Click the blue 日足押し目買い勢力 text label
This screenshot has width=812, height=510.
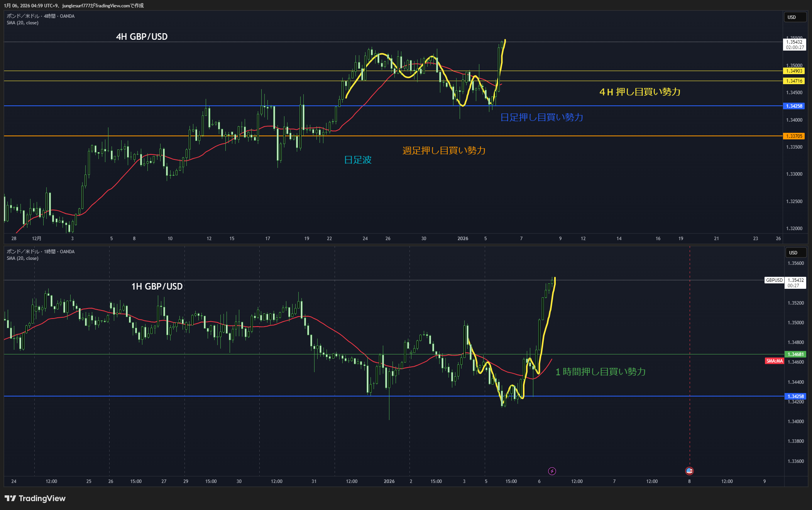tap(541, 117)
